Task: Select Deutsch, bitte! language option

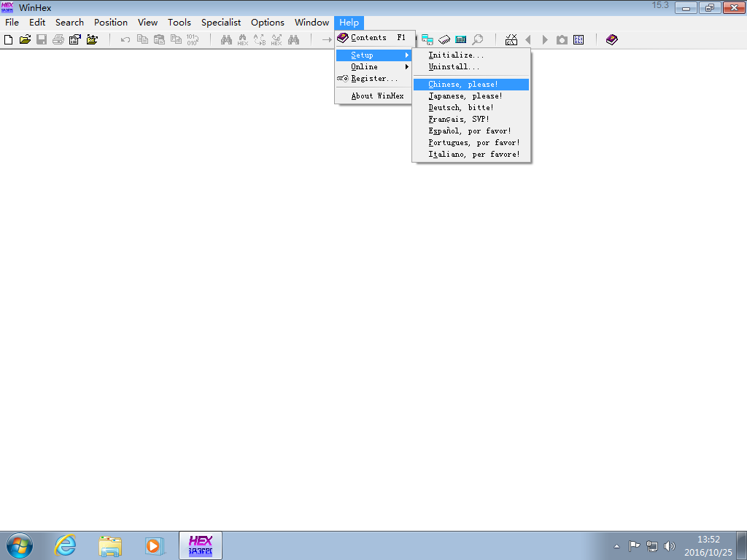Action: 471,108
